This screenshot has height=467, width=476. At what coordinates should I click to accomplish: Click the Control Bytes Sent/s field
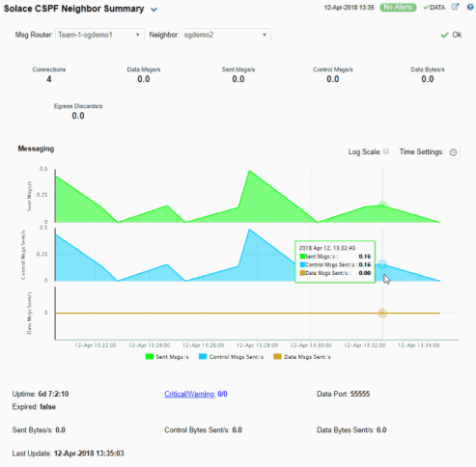pyautogui.click(x=203, y=430)
